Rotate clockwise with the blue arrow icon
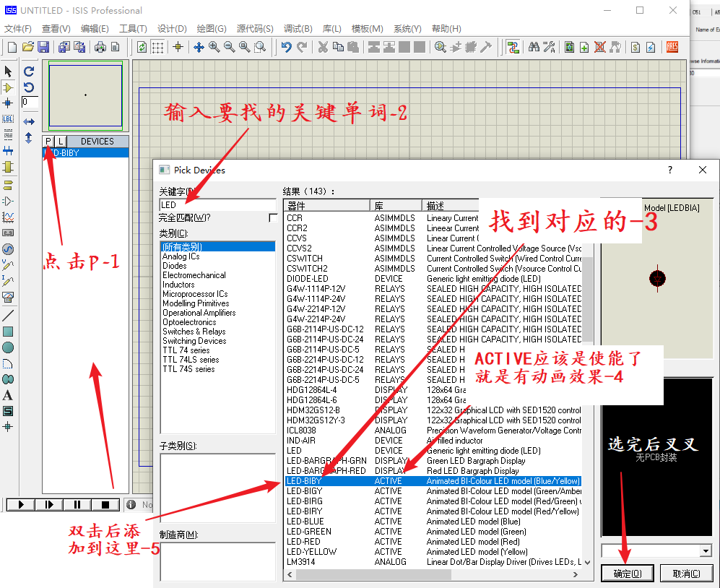This screenshot has width=720, height=588. (x=29, y=72)
